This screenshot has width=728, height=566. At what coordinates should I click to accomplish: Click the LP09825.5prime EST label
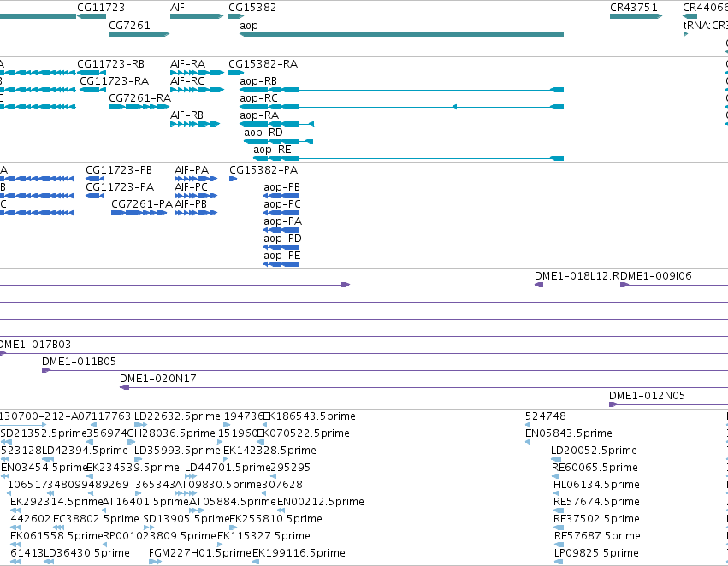(596, 553)
